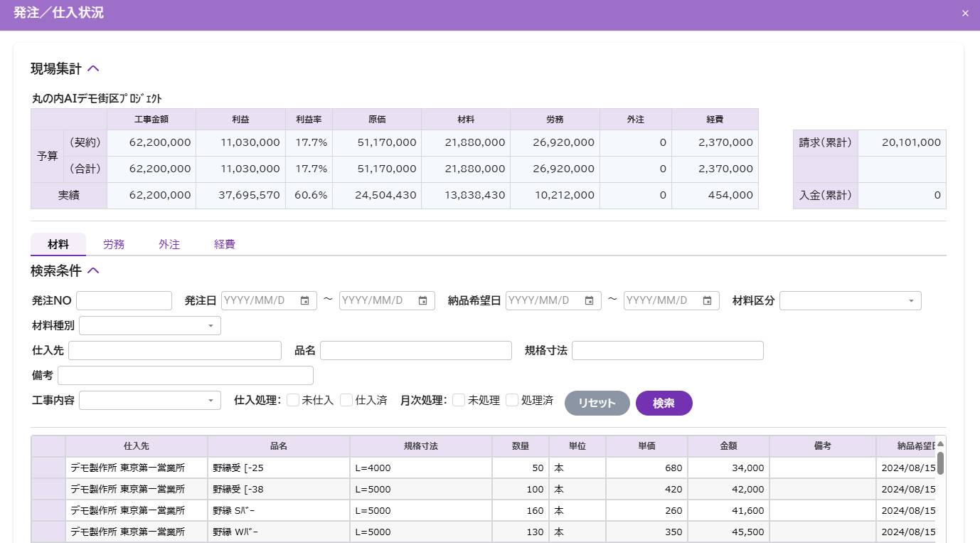Select the 材料 tab
The width and height of the screenshot is (980, 543).
(x=58, y=244)
